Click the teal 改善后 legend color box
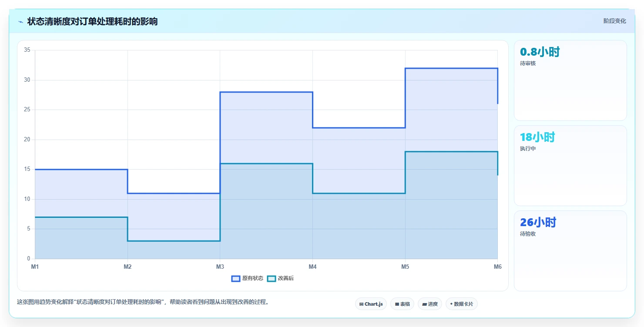The width and height of the screenshot is (644, 327). pos(271,278)
